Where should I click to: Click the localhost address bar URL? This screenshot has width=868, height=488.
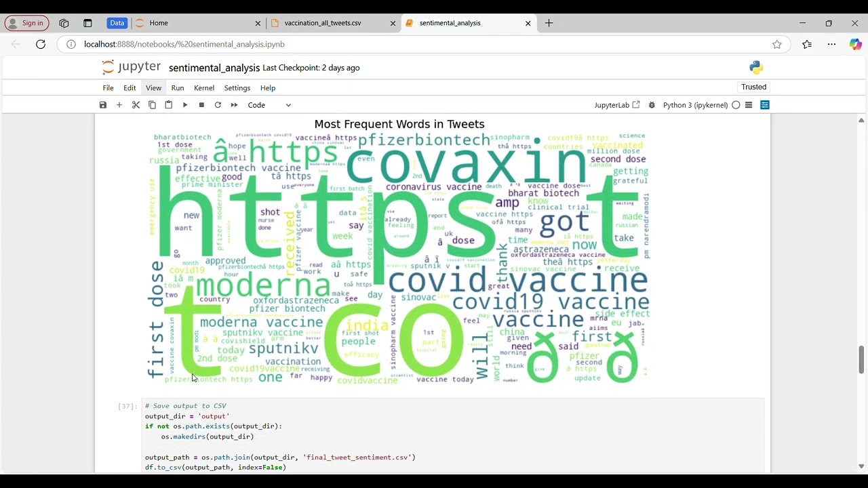tap(184, 44)
